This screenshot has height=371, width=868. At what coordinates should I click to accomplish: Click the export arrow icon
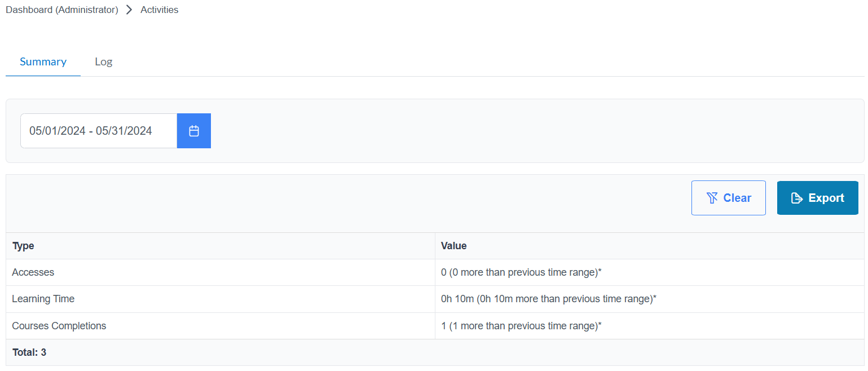pyautogui.click(x=796, y=198)
